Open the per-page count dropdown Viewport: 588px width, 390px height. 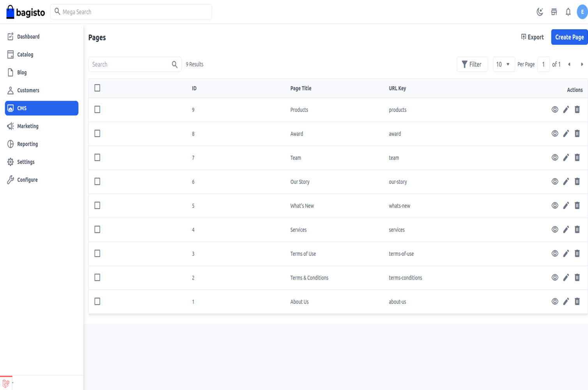click(503, 64)
